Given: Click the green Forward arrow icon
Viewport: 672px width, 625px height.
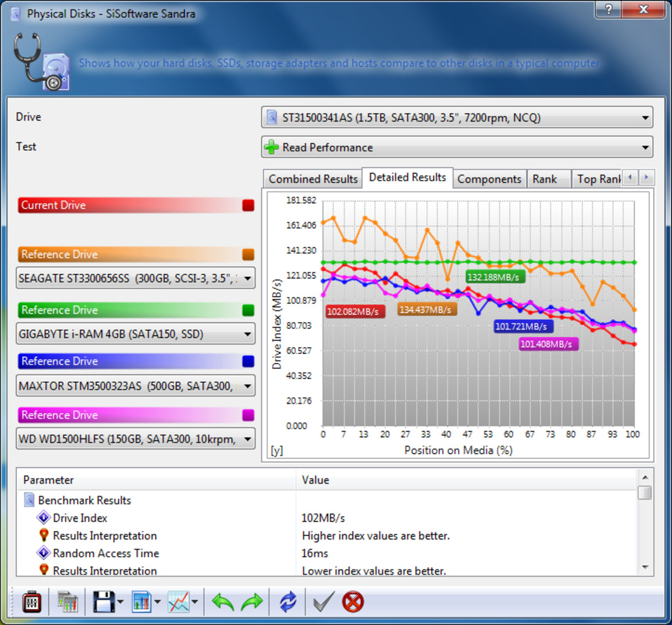Looking at the screenshot, I should coord(252,602).
